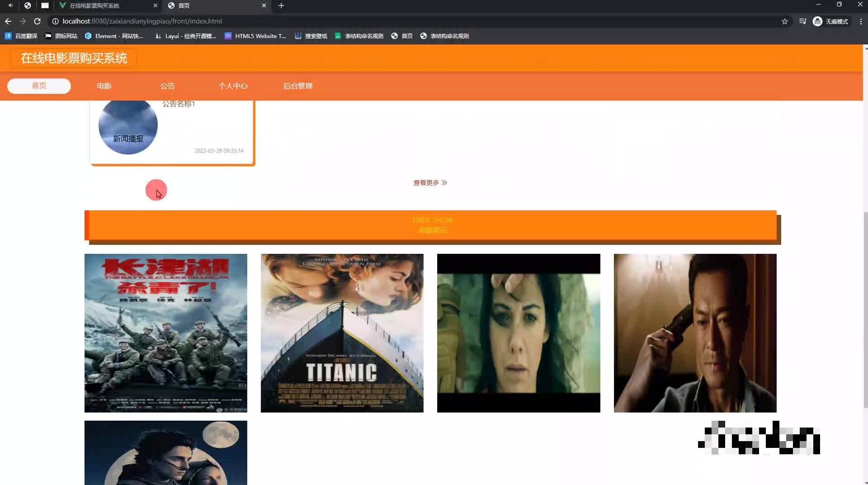Restore down the browser window
Screen dimensions: 868x485
point(839,5)
